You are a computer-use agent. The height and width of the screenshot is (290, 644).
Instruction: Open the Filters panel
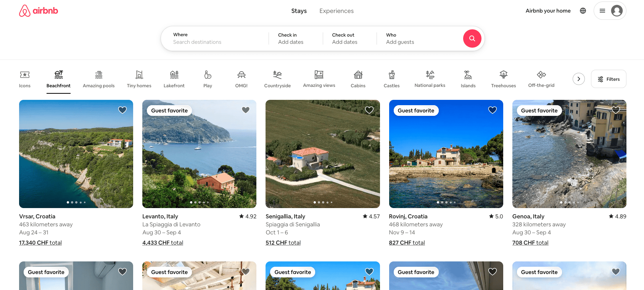(x=609, y=79)
